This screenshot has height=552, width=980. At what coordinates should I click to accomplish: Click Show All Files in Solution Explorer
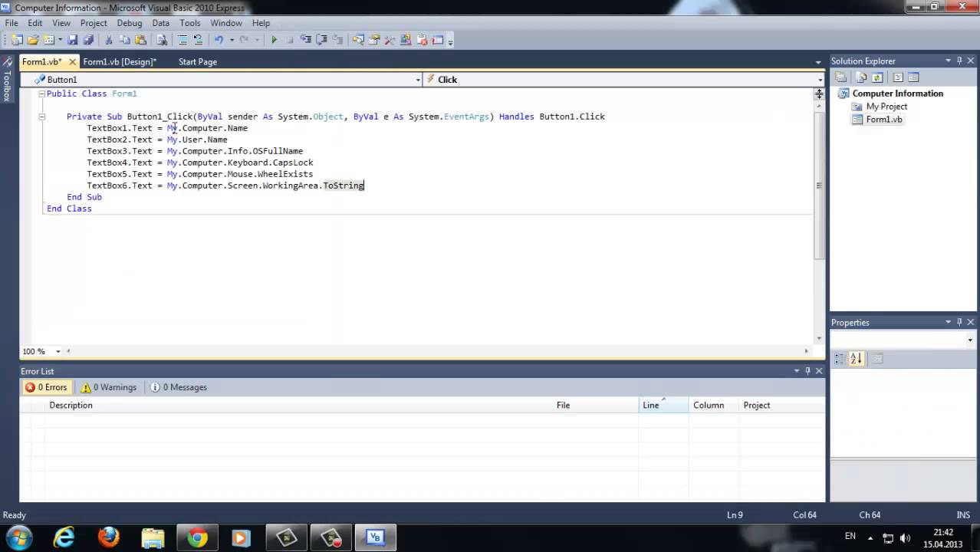pos(862,77)
